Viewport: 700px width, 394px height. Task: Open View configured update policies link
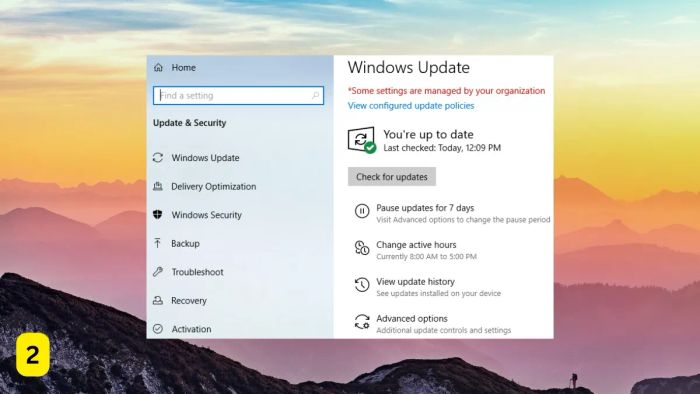411,106
